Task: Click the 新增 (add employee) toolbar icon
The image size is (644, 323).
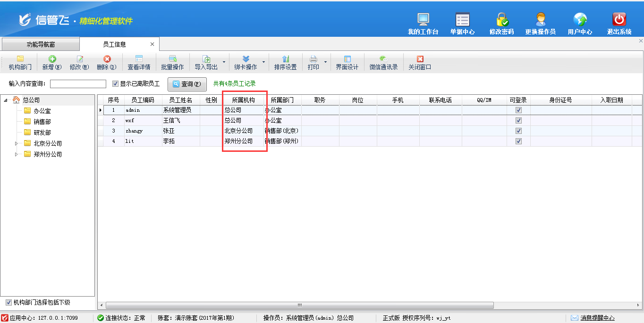Action: (52, 59)
